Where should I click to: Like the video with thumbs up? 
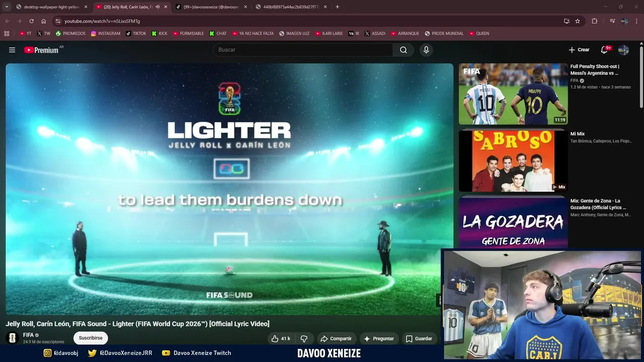[x=281, y=339]
